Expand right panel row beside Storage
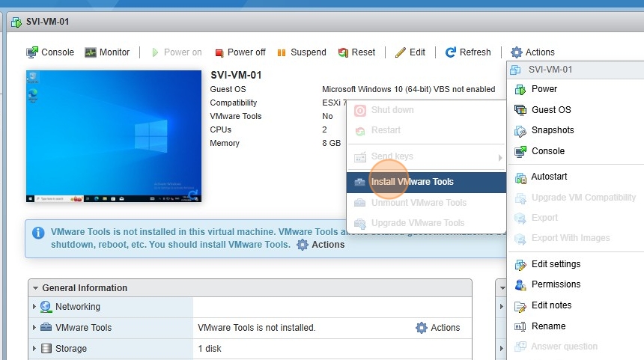The height and width of the screenshot is (360, 644). click(x=501, y=348)
